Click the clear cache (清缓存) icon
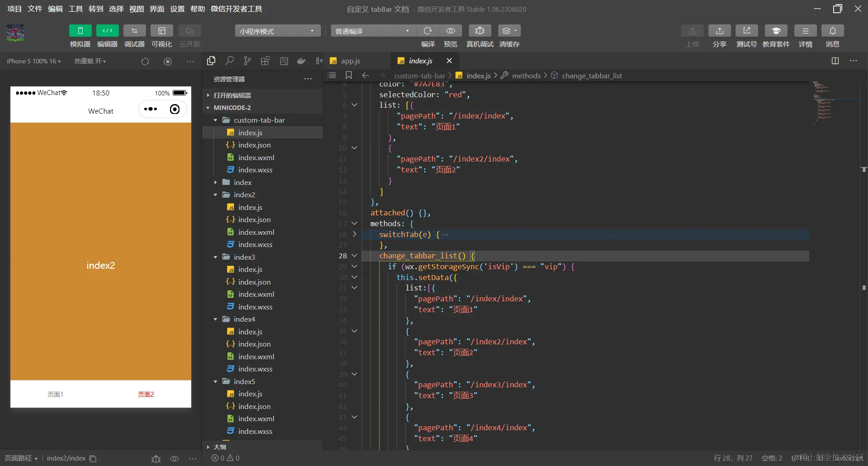This screenshot has width=868, height=466. point(509,31)
